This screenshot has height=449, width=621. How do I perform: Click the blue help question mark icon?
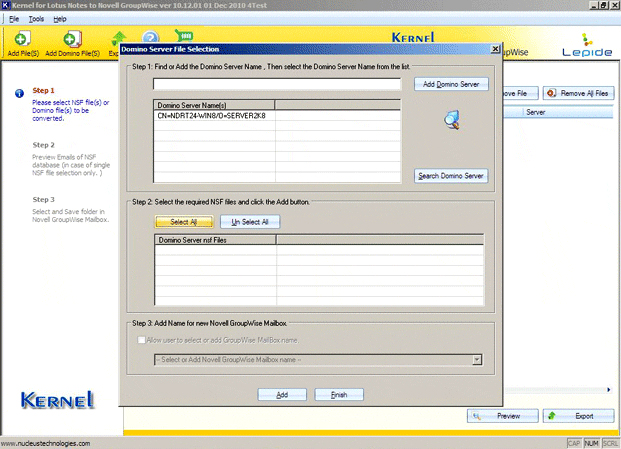pyautogui.click(x=150, y=37)
